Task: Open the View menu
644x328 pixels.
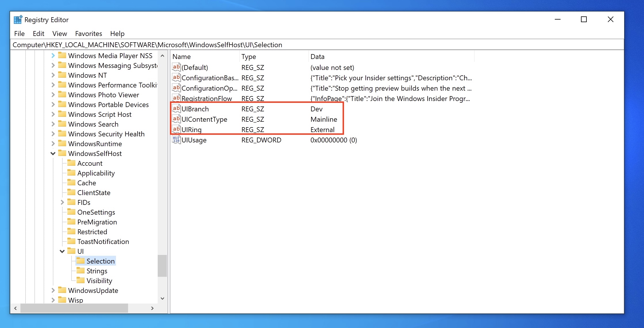Action: (x=60, y=34)
